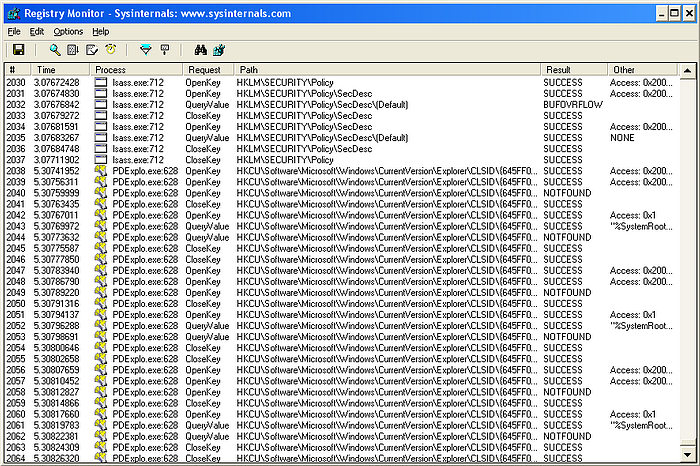Click the Clear display toolbar icon
This screenshot has width=700, height=466.
(92, 50)
